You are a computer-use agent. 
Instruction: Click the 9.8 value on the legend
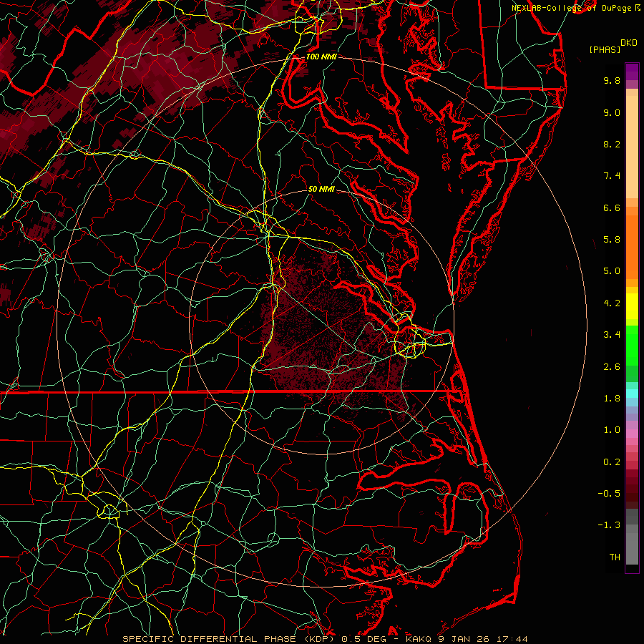point(612,80)
